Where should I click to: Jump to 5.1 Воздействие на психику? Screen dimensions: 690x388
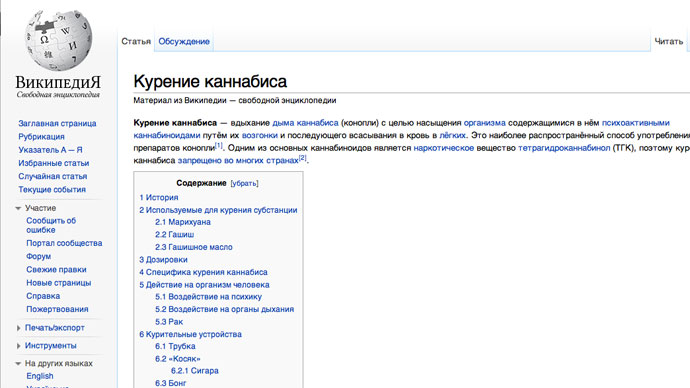click(208, 297)
